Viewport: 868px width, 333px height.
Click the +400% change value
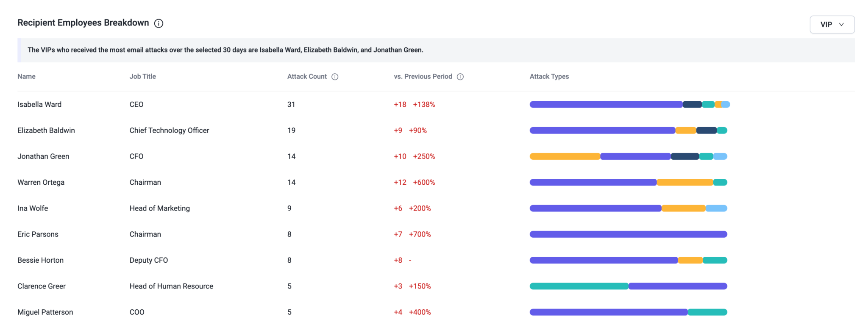[420, 312]
